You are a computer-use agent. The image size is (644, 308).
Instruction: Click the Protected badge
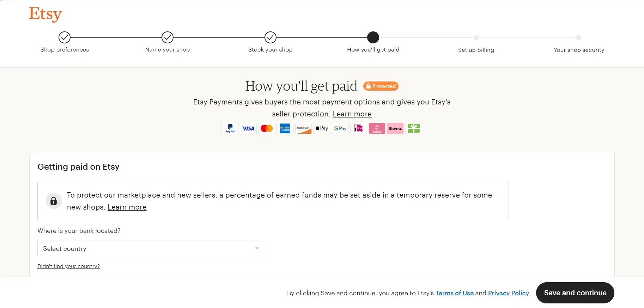pyautogui.click(x=381, y=86)
